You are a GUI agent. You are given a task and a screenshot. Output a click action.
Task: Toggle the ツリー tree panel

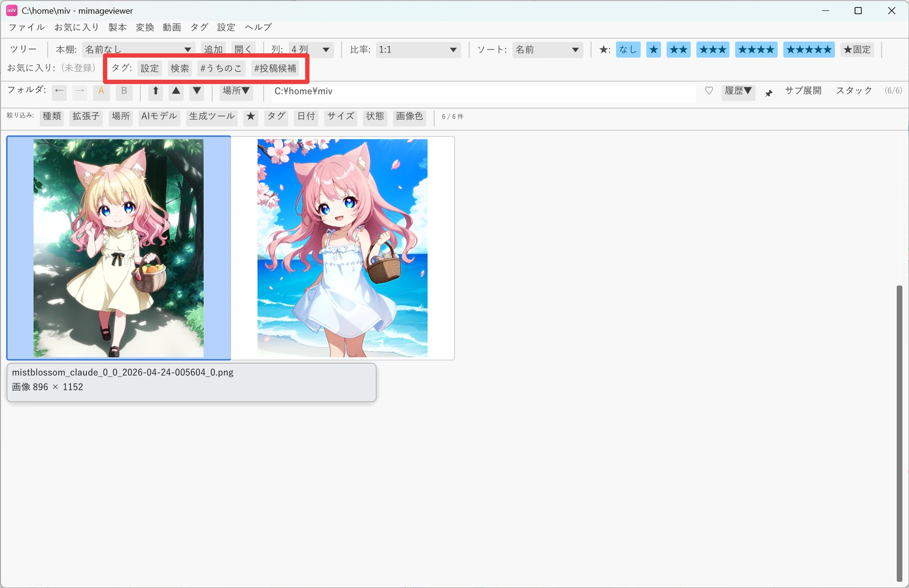(23, 49)
